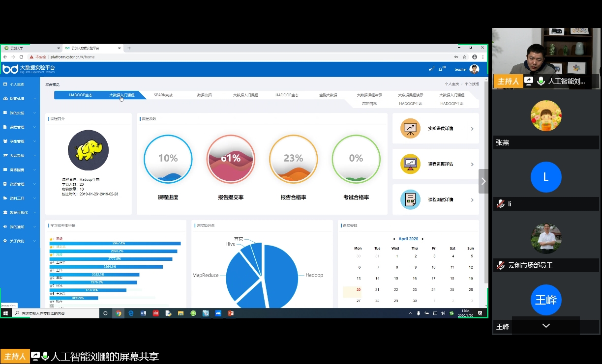602x364 pixels.
Task: Switch to the first browser tab
Action: [x=30, y=48]
